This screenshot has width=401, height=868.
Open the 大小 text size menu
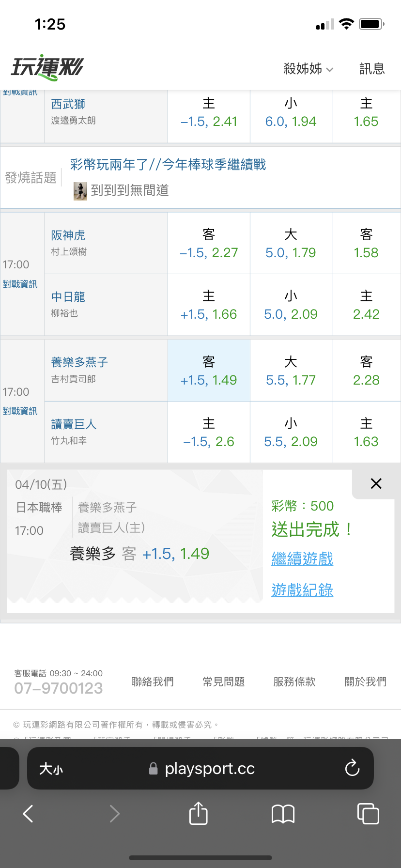[x=51, y=769]
